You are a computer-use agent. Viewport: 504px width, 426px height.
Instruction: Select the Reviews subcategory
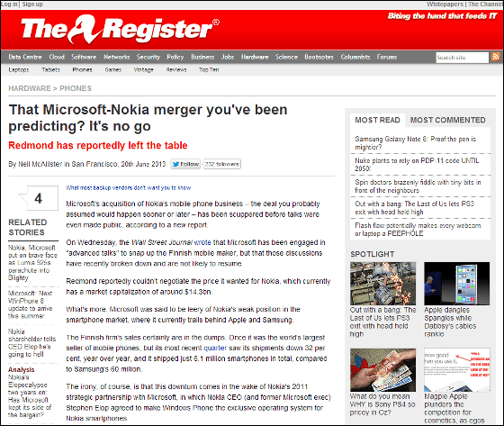coord(176,69)
